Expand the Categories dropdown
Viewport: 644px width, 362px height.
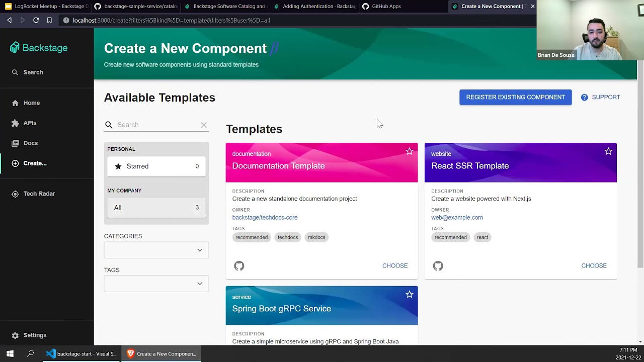[156, 250]
